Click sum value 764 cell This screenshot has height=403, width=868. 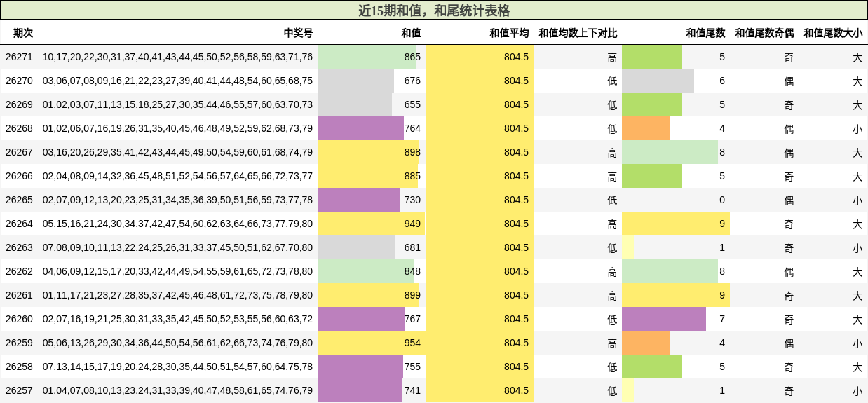click(372, 128)
